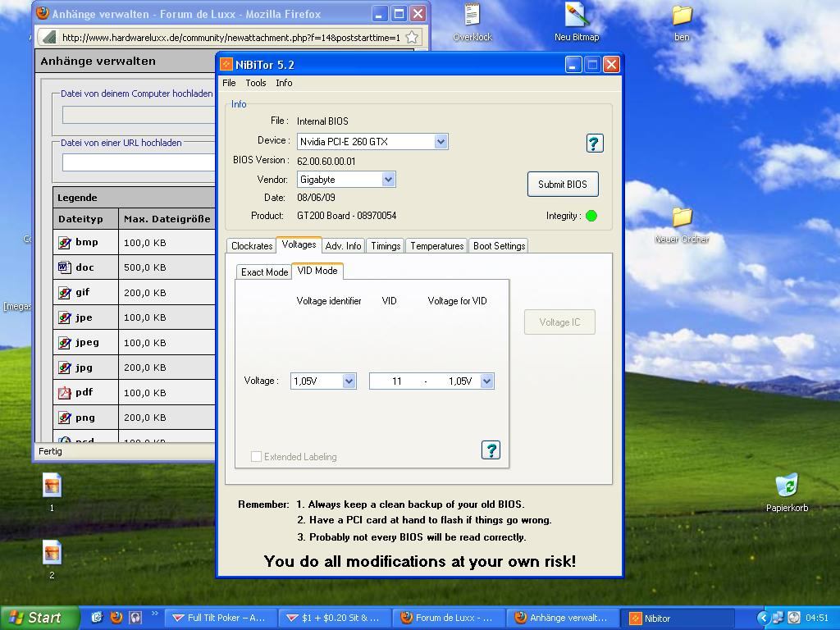The width and height of the screenshot is (840, 630).
Task: Open Neuer Ordner folder on desktop
Action: pyautogui.click(x=682, y=225)
